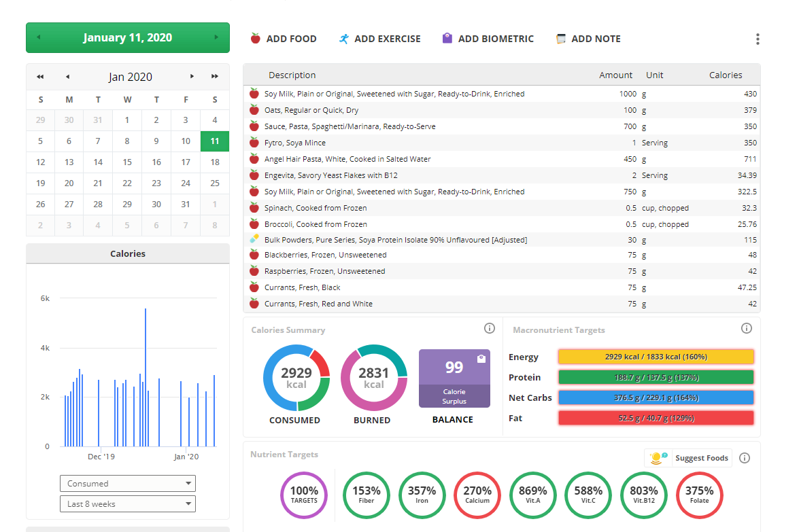The height and width of the screenshot is (532, 799).
Task: Click the Suggest Foods lightbulb icon
Action: pos(658,458)
